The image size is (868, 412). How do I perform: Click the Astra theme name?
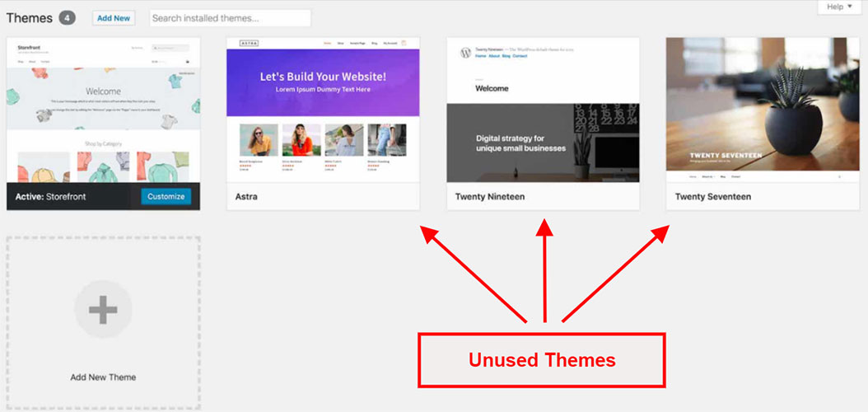coord(246,197)
